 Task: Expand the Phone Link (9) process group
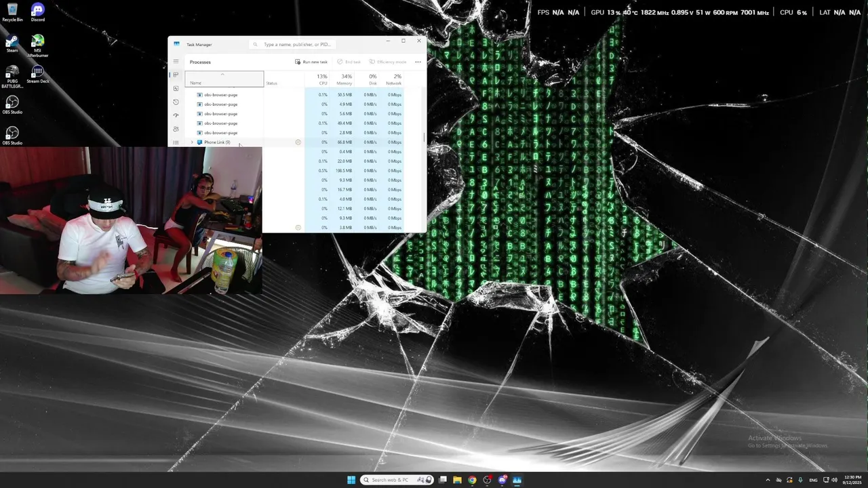pos(192,142)
